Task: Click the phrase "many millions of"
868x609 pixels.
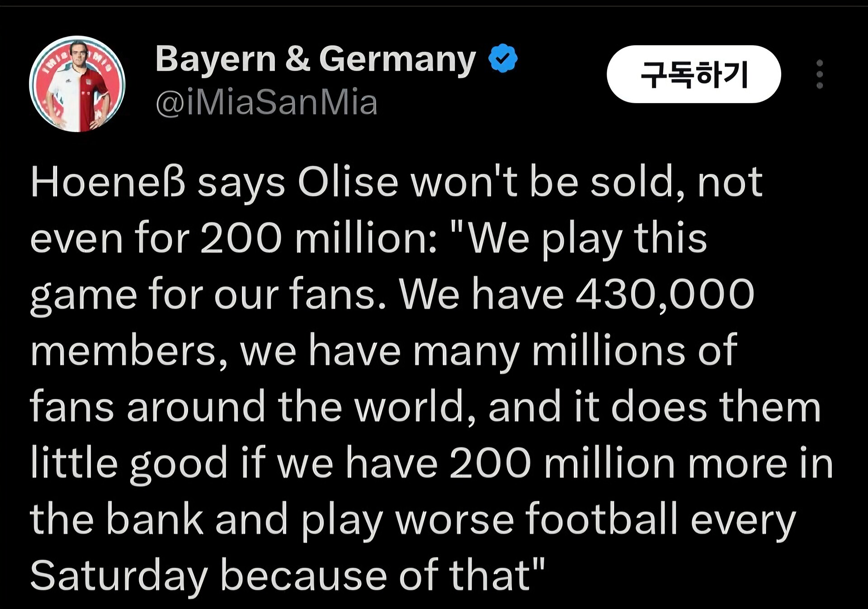Action: coord(575,351)
